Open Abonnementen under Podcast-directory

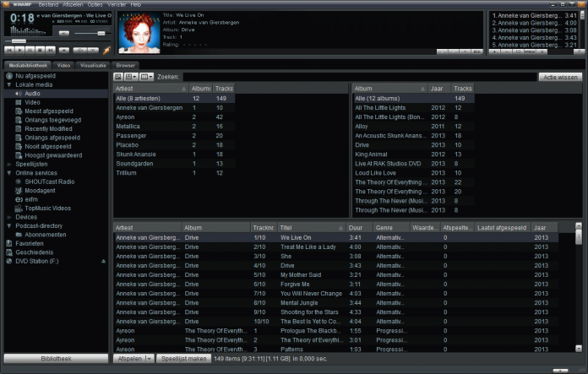click(x=46, y=235)
